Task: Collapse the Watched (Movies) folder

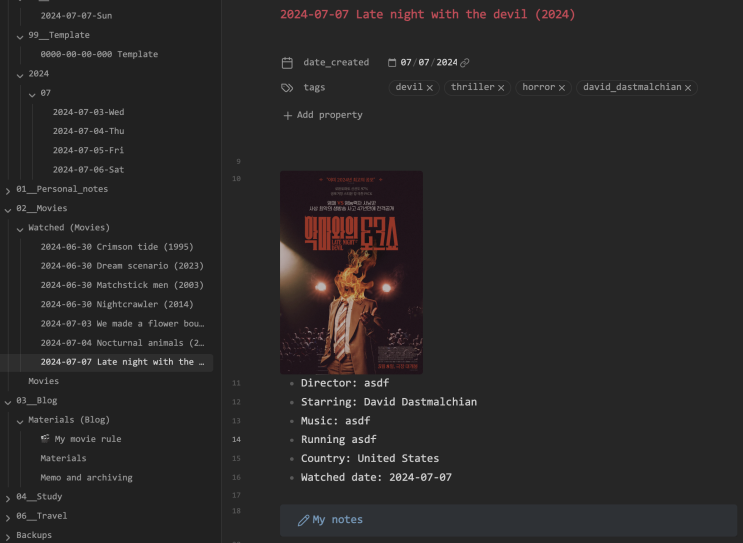Action: pyautogui.click(x=20, y=229)
